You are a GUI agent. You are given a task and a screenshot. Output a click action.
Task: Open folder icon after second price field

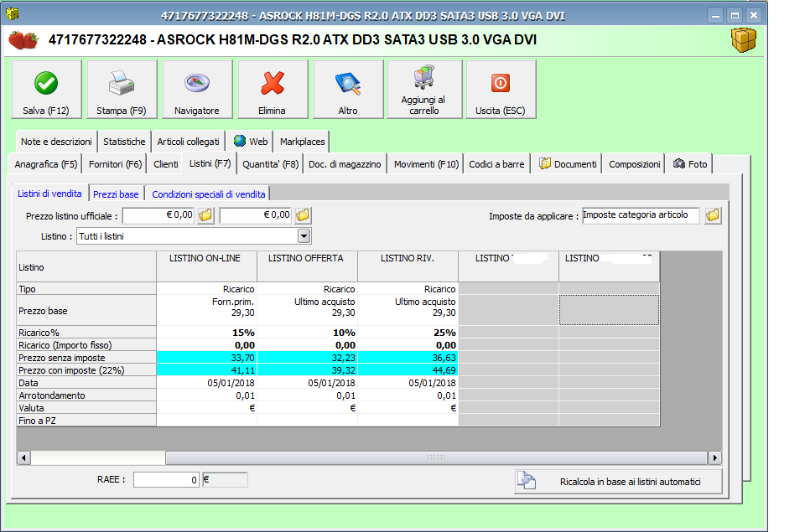303,215
